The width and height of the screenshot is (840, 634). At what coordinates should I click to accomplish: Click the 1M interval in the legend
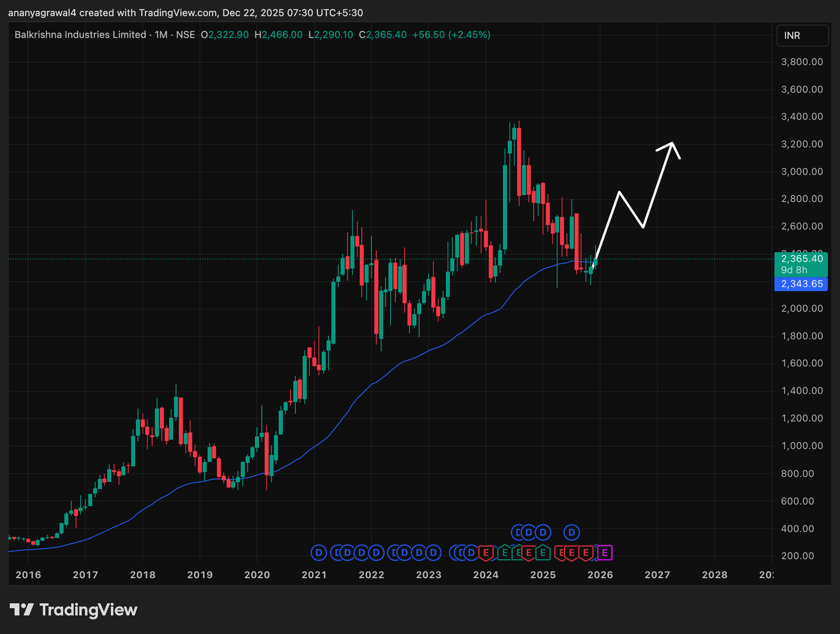161,35
